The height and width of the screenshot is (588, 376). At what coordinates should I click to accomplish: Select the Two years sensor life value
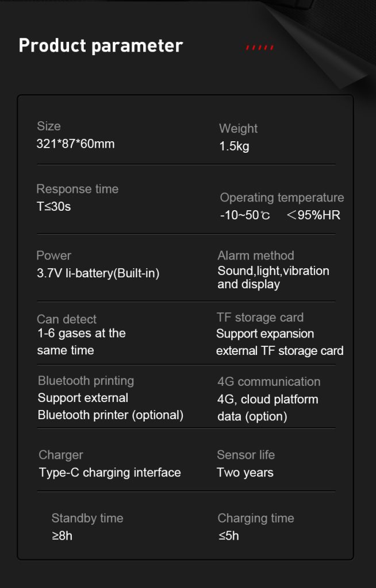(245, 473)
